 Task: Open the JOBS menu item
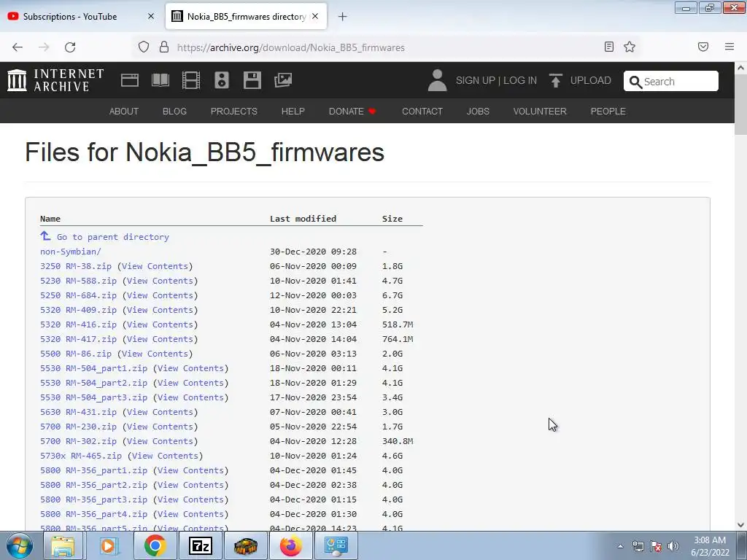478,112
